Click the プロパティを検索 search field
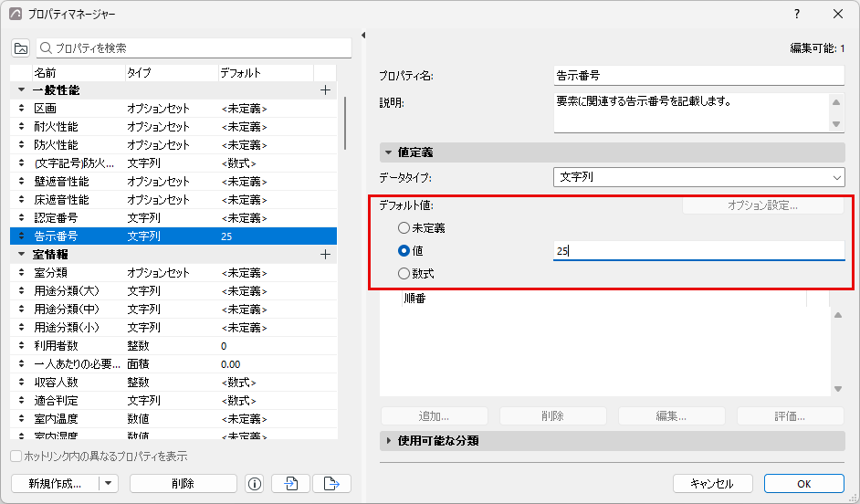 pos(194,48)
